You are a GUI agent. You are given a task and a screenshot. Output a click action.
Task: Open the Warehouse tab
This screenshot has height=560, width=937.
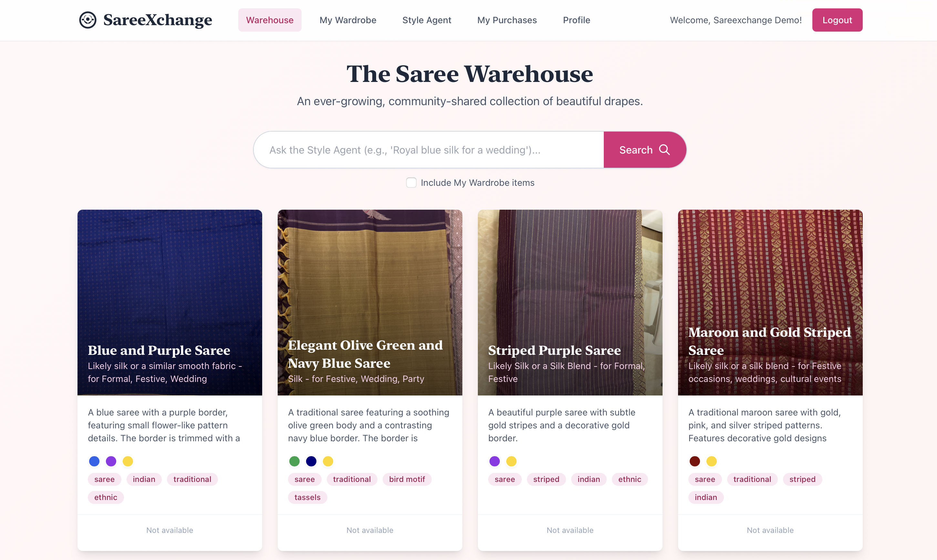coord(270,20)
